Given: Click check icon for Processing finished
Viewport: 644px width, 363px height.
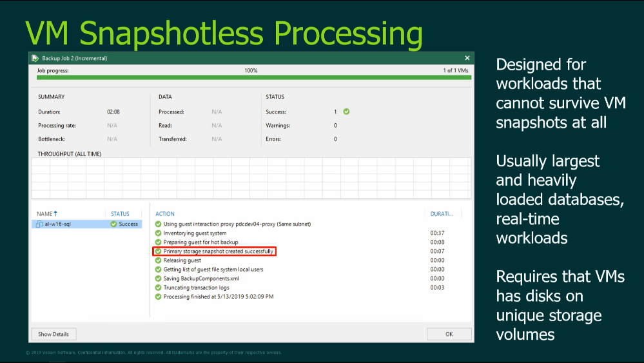Looking at the screenshot, I should point(158,297).
